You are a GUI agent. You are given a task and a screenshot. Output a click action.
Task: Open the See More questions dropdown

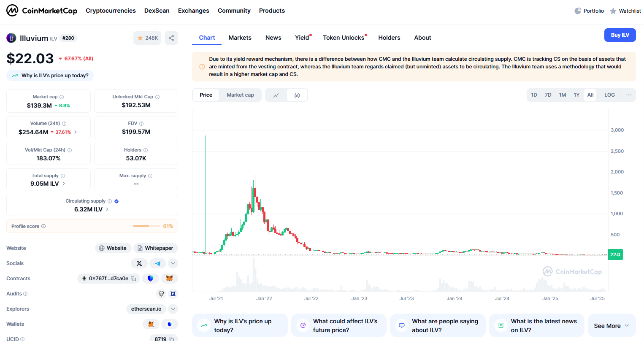point(612,326)
